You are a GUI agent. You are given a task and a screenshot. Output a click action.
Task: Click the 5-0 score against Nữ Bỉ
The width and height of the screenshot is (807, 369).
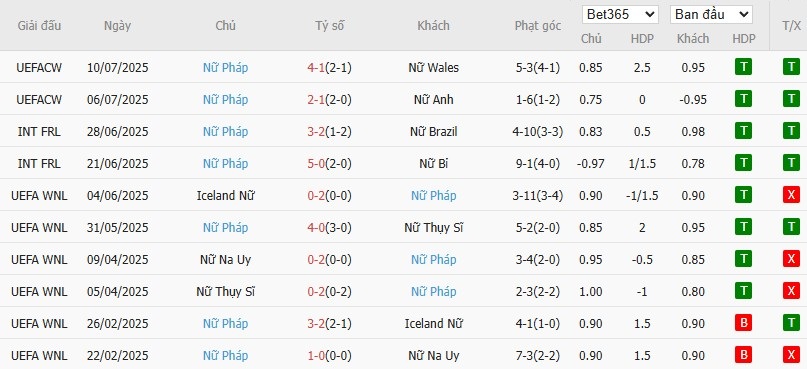click(x=315, y=164)
